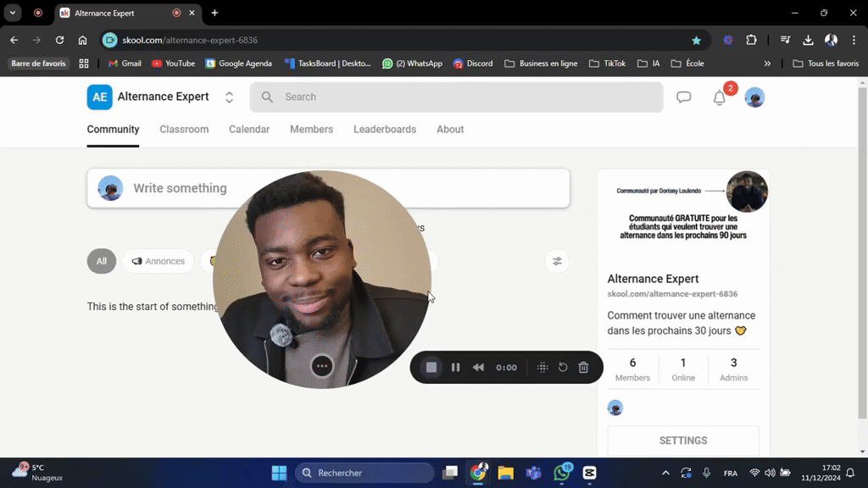Image resolution: width=868 pixels, height=488 pixels.
Task: Rewind the recording
Action: pos(478,367)
